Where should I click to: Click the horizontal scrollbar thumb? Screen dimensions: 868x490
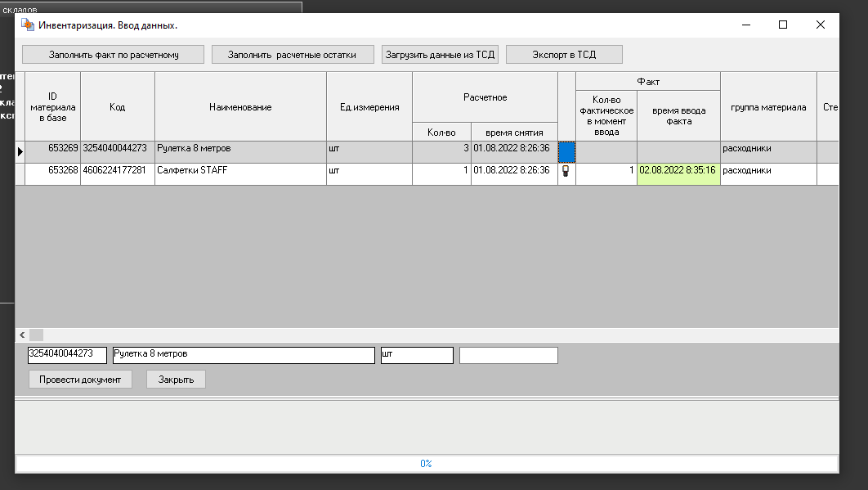[37, 335]
